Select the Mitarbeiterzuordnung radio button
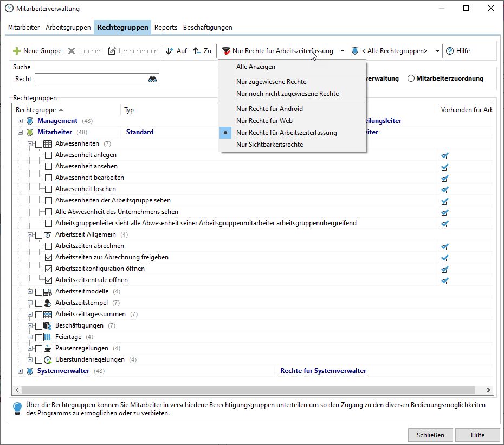 coord(411,78)
